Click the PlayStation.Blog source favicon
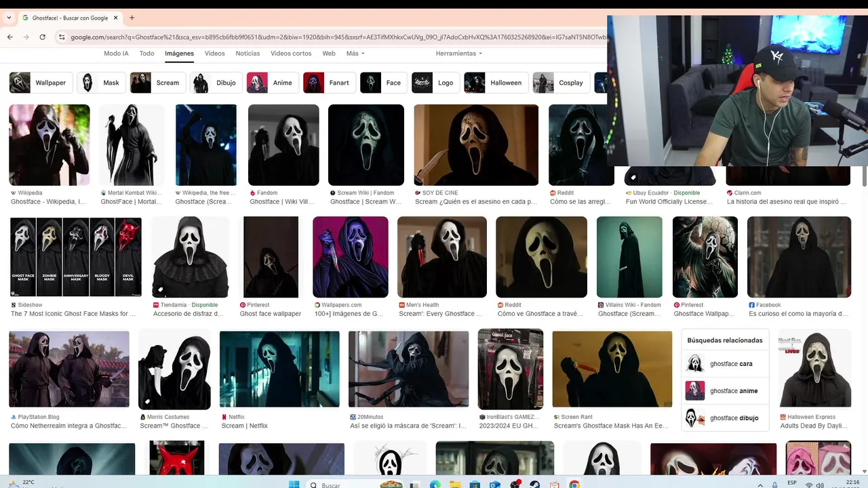Screen dimensions: 868x488 (14, 417)
